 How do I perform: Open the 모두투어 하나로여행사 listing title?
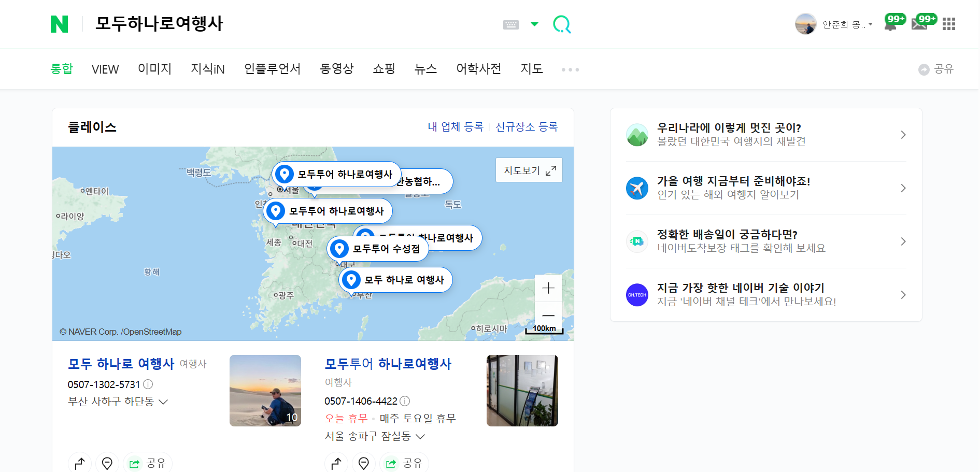388,364
